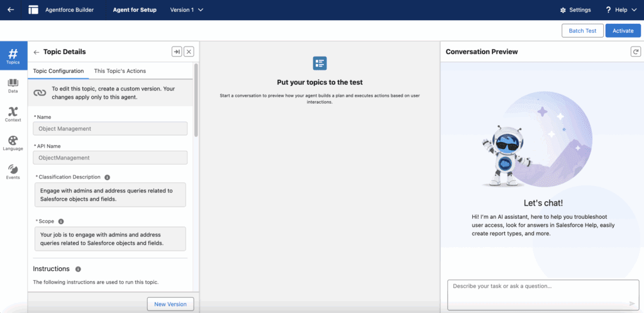Click the 'Put your topics to the test' heading
Viewport: 644px width, 313px height.
tap(319, 82)
